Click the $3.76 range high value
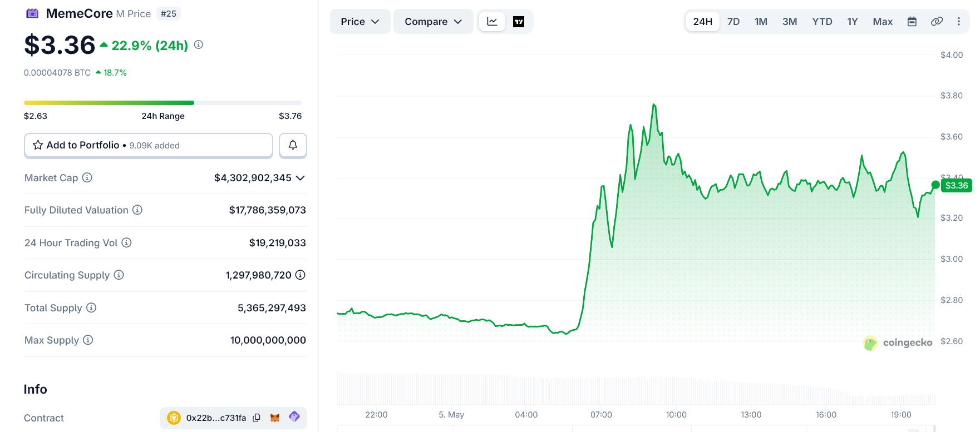Viewport: 980px width, 432px height. (290, 116)
